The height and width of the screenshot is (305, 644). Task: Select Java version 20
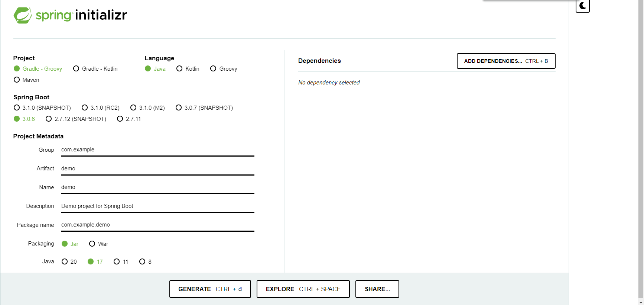click(69, 262)
